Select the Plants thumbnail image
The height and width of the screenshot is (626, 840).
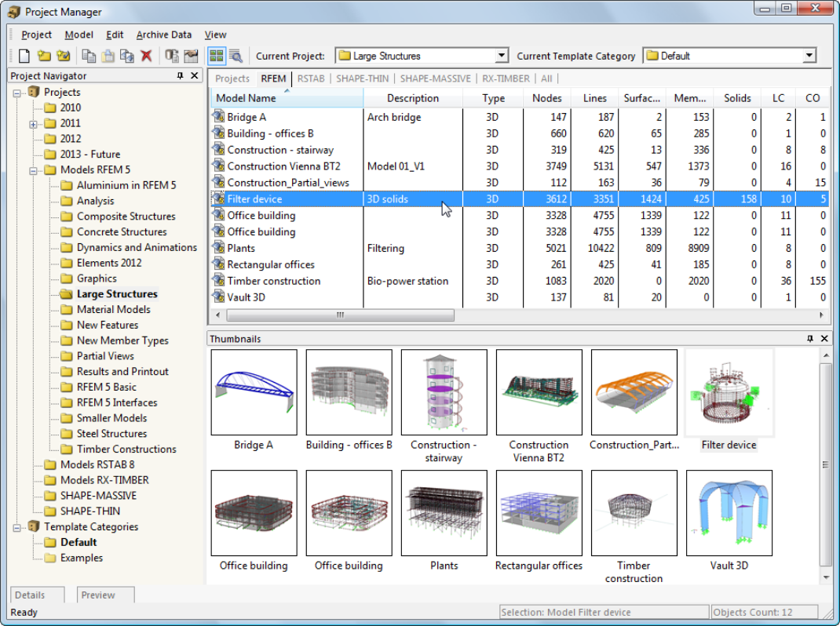[x=444, y=513]
